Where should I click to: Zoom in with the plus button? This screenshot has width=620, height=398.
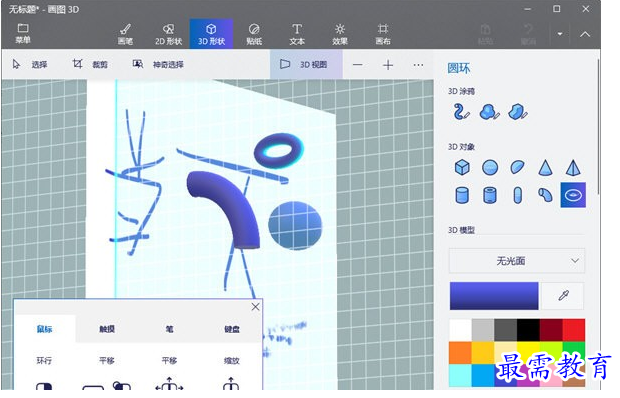click(x=388, y=65)
